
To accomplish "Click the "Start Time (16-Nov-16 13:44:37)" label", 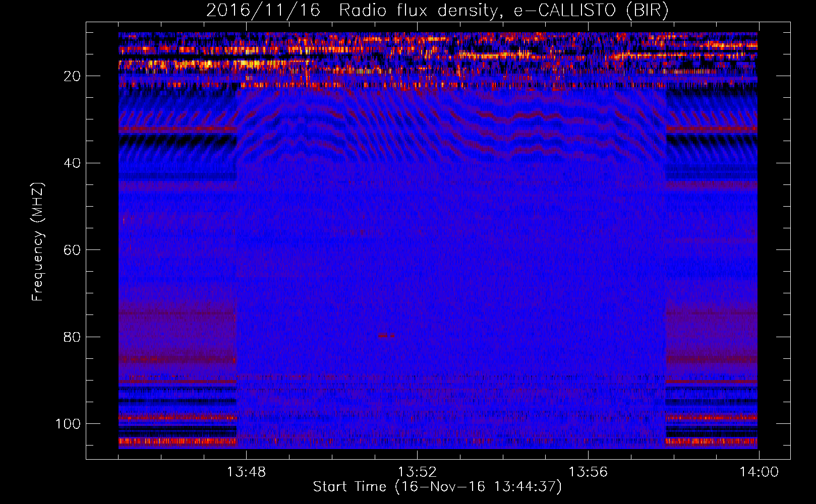I will pos(437,487).
